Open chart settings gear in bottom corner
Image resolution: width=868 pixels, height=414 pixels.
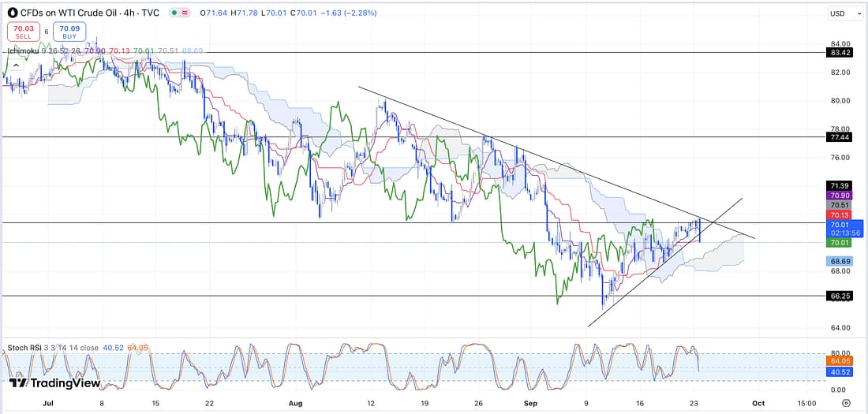(x=845, y=402)
